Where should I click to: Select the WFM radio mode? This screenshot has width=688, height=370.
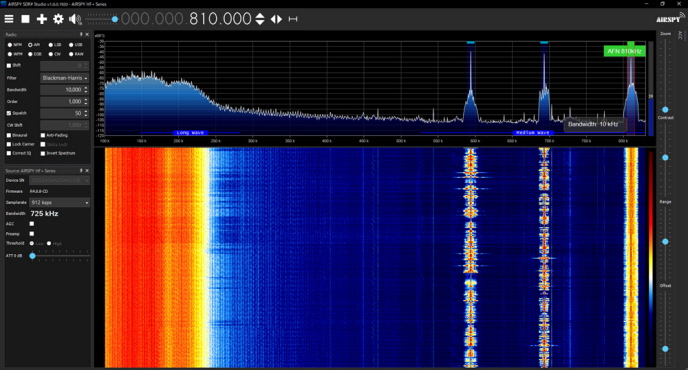(x=10, y=54)
